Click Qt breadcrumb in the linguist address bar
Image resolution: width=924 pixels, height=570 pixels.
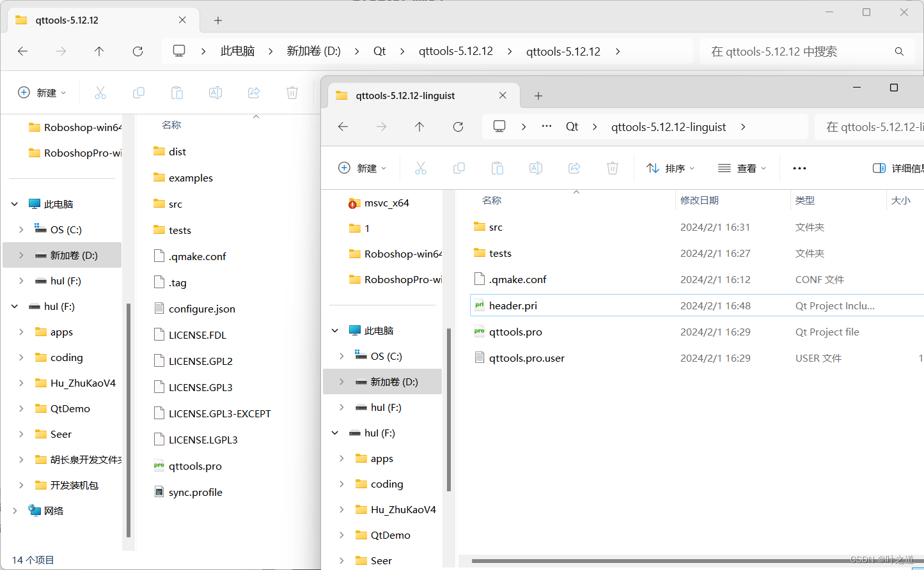pyautogui.click(x=572, y=127)
